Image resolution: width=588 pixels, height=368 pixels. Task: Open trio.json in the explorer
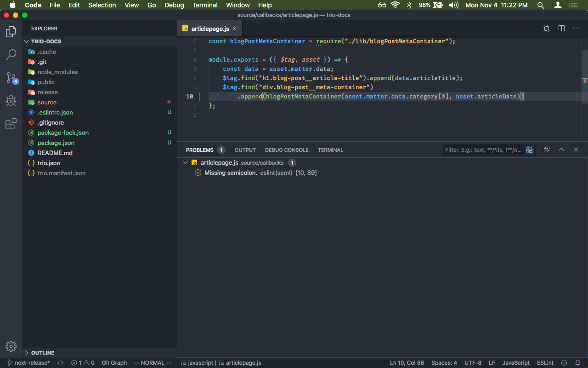[99, 163]
